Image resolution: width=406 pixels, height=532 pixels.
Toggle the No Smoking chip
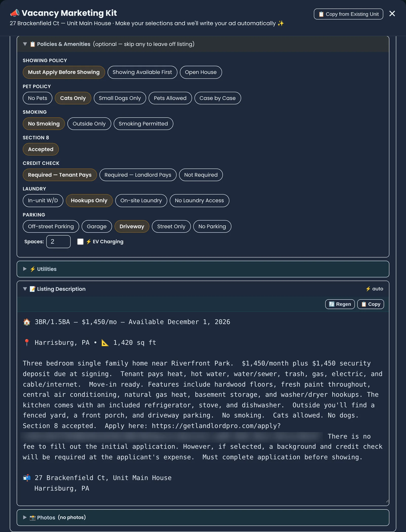pyautogui.click(x=44, y=124)
